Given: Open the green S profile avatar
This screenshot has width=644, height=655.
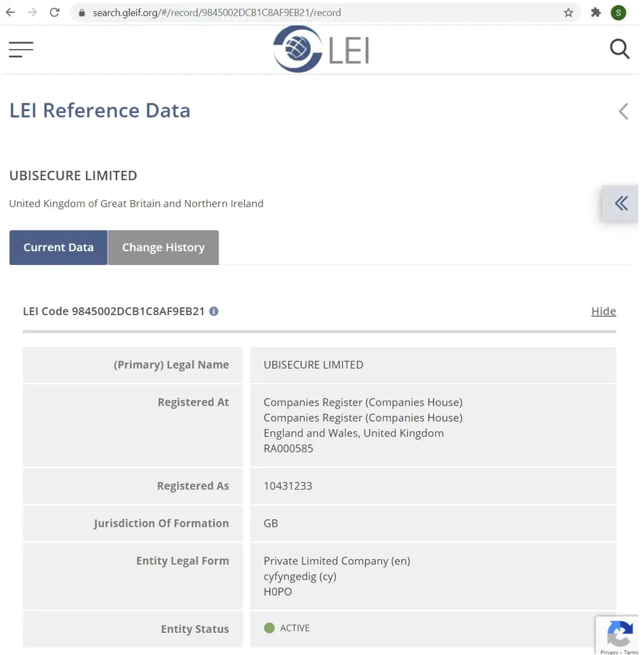Looking at the screenshot, I should point(618,13).
